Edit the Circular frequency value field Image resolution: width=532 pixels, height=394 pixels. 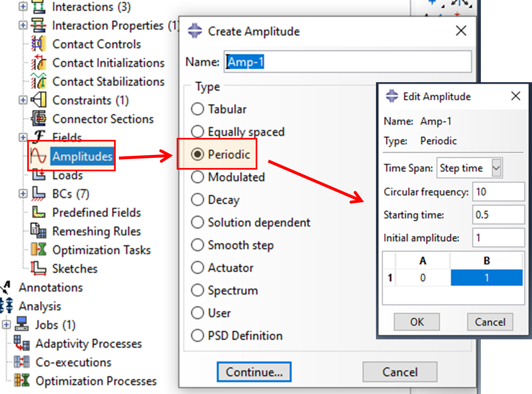tap(498, 192)
